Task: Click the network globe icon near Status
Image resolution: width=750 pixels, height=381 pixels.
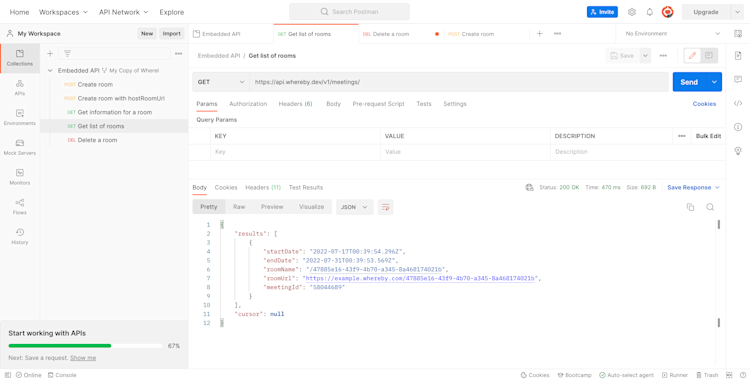Action: coord(529,187)
